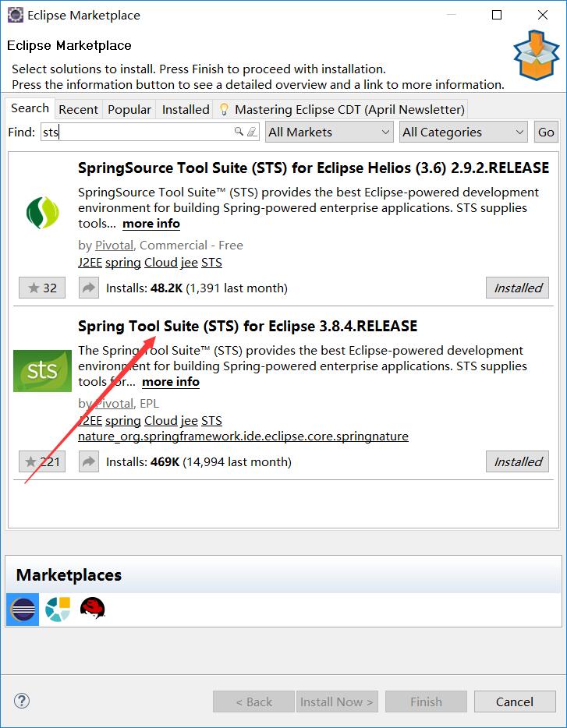Image resolution: width=567 pixels, height=728 pixels.
Task: Click the Marketplaces section heading
Action: [x=69, y=575]
